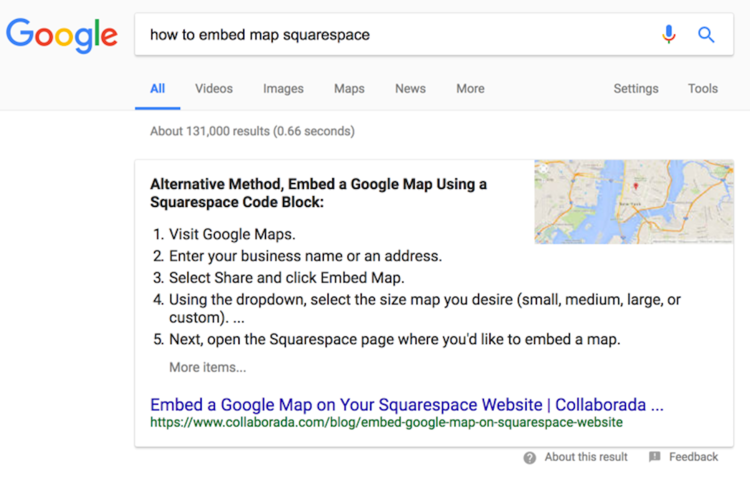Image resolution: width=750 pixels, height=482 pixels.
Task: Click the green collaborada.com URL
Action: tap(386, 422)
